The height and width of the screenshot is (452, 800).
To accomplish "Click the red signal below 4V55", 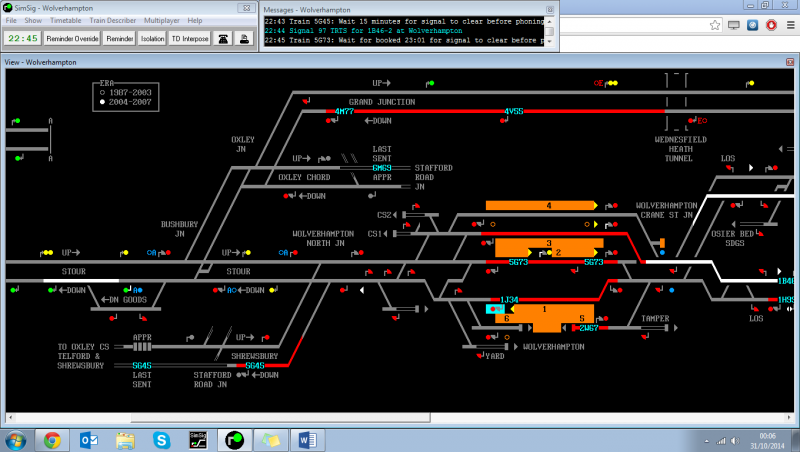I will coord(504,120).
